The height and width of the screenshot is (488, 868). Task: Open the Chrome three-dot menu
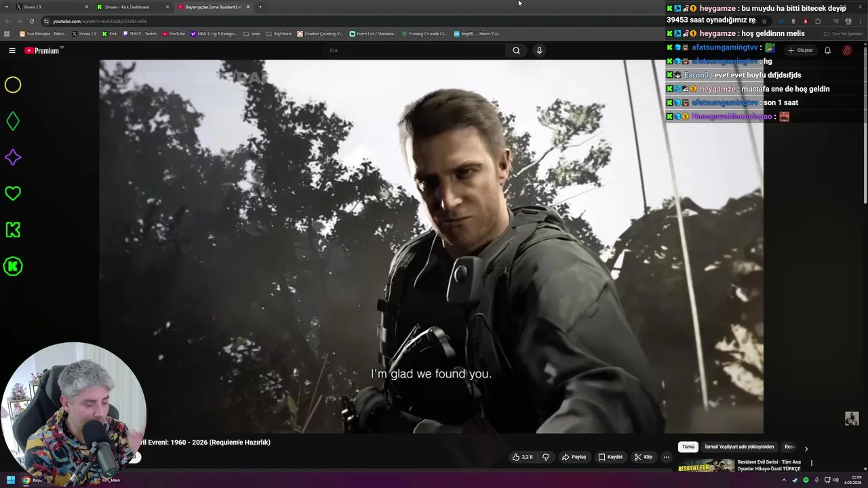pyautogui.click(x=861, y=21)
